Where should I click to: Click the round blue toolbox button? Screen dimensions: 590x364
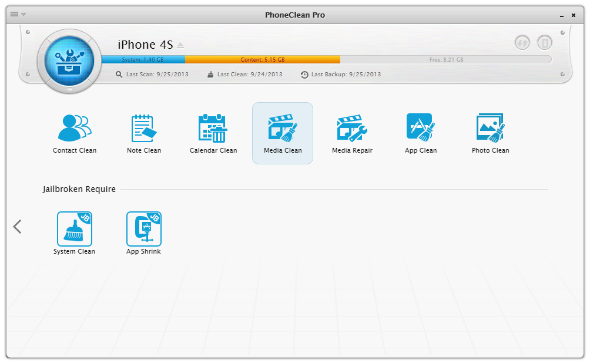[69, 60]
